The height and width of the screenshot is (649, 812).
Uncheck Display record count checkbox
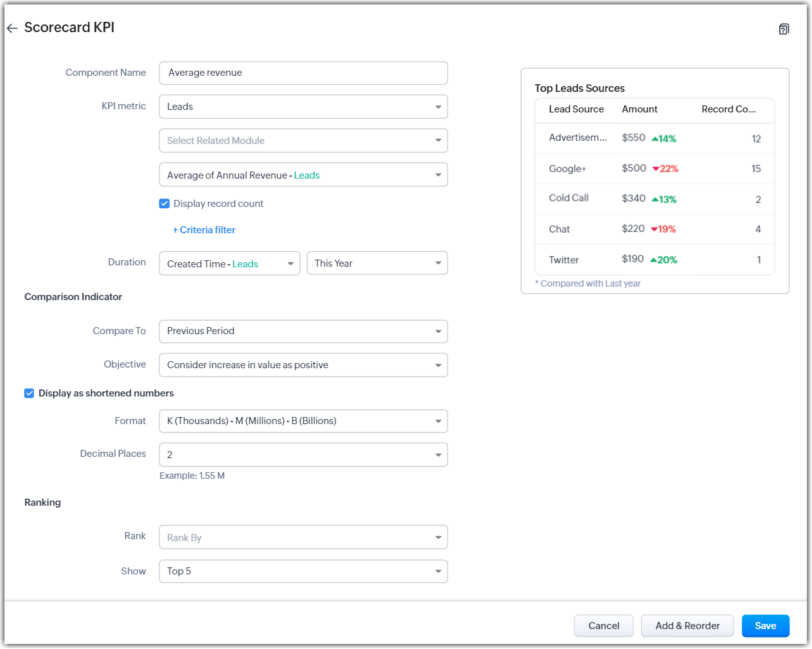pyautogui.click(x=164, y=204)
